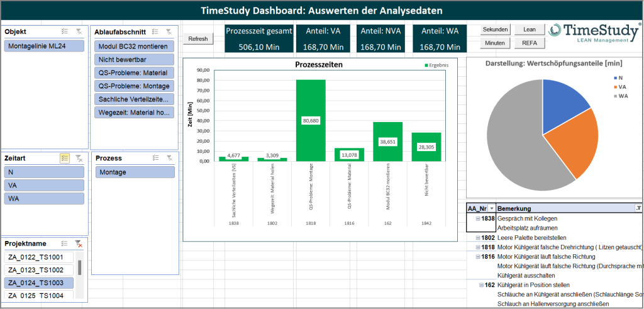
Task: Collapse group 1816 in pivot table
Action: click(478, 256)
